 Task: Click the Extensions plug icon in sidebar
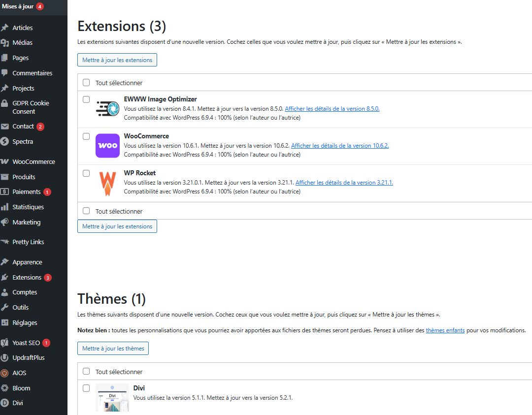click(x=5, y=277)
